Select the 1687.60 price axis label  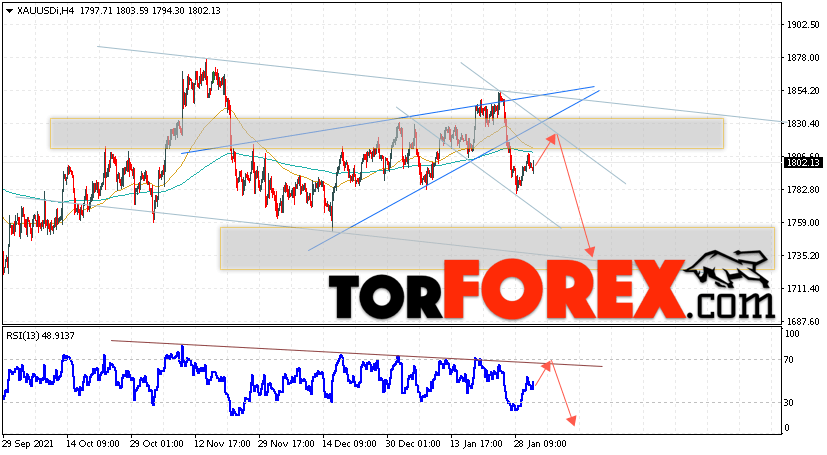click(803, 321)
